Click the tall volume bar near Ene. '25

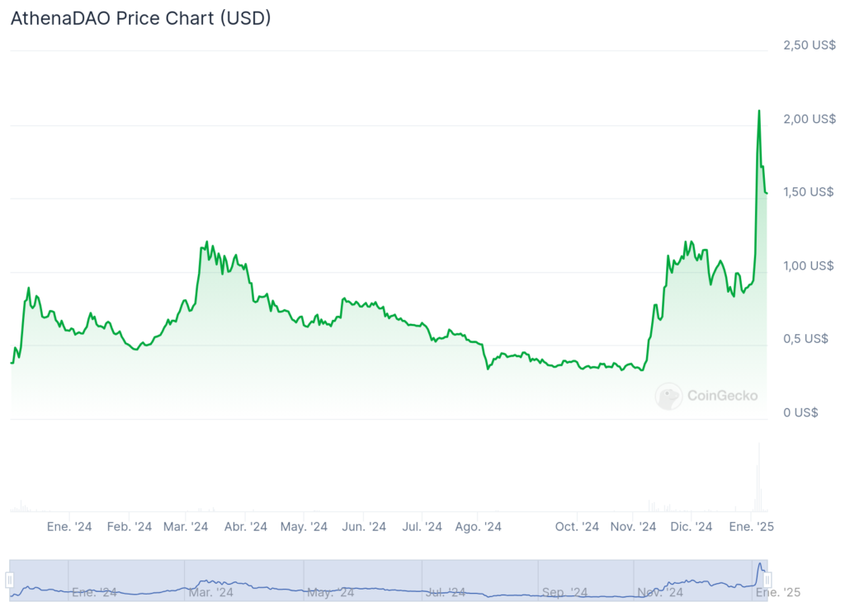point(759,477)
